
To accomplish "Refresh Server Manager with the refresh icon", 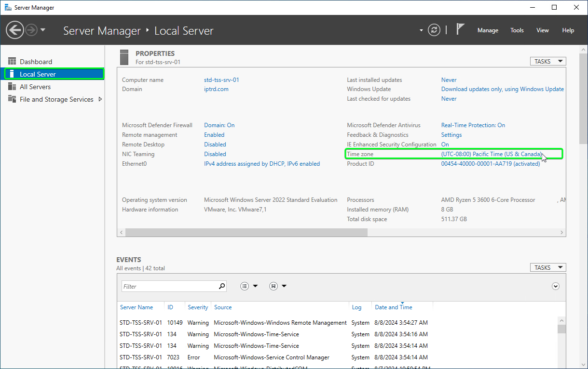I will [x=435, y=30].
